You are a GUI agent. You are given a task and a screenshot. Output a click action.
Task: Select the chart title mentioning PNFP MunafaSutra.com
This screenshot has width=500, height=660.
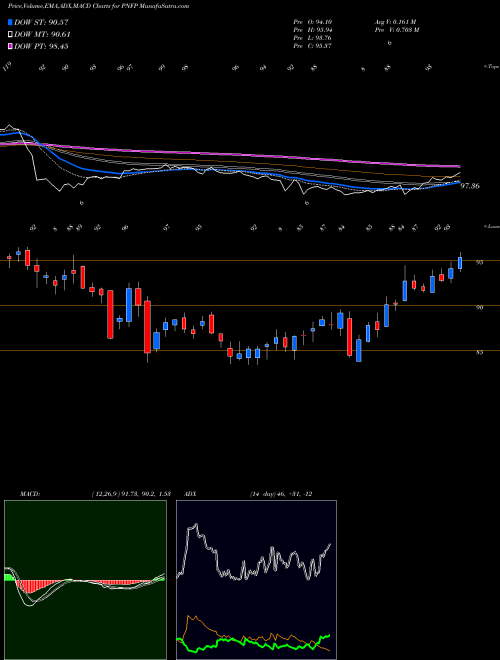coord(98,6)
